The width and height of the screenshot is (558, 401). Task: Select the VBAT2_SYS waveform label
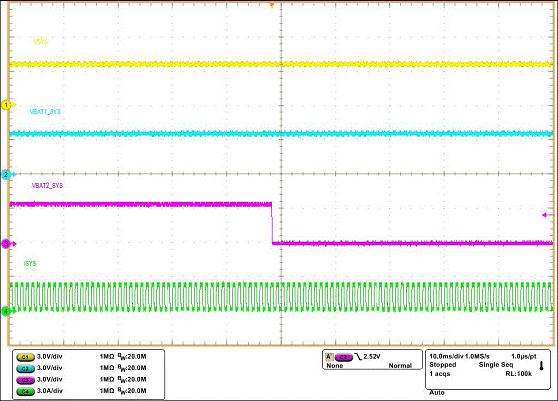tap(47, 186)
